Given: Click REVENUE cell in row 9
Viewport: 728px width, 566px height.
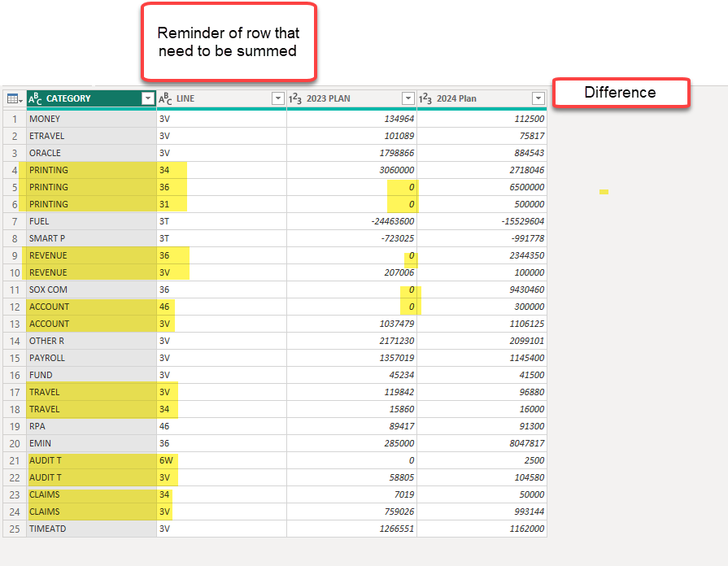Looking at the screenshot, I should [x=91, y=255].
